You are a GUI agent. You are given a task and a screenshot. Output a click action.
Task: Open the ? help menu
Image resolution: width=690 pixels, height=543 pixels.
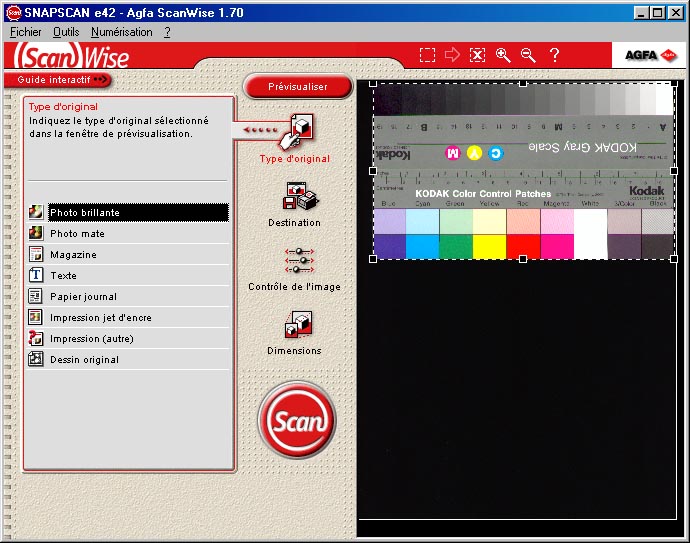(x=167, y=32)
